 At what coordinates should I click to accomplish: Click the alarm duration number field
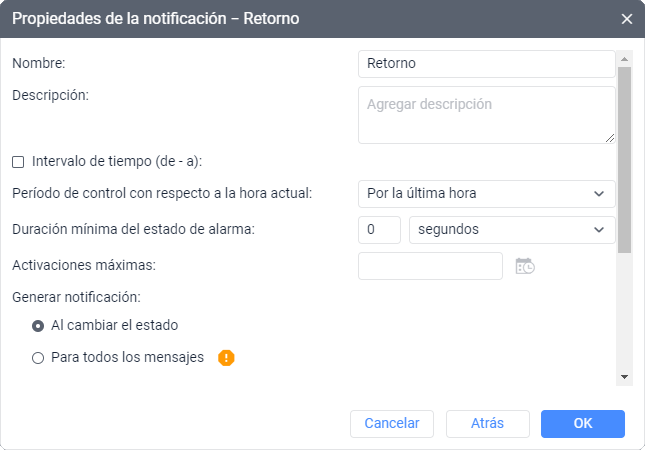tap(379, 229)
